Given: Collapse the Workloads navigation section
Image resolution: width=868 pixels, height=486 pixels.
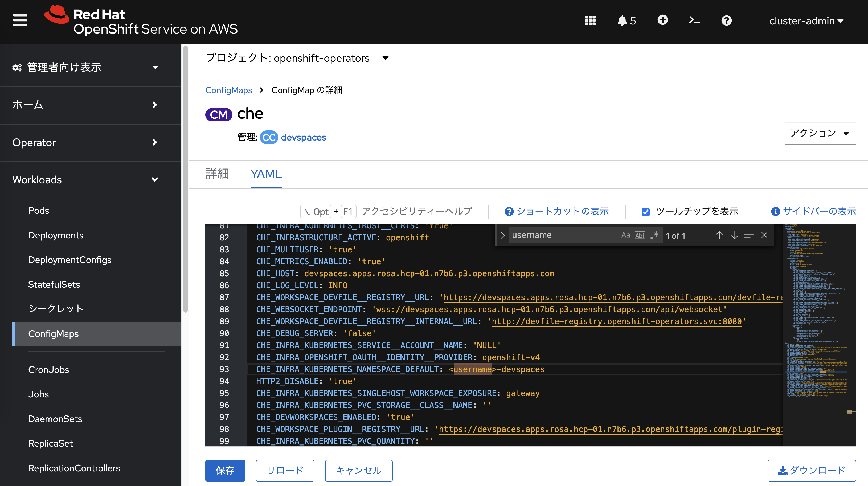Looking at the screenshot, I should click(85, 179).
